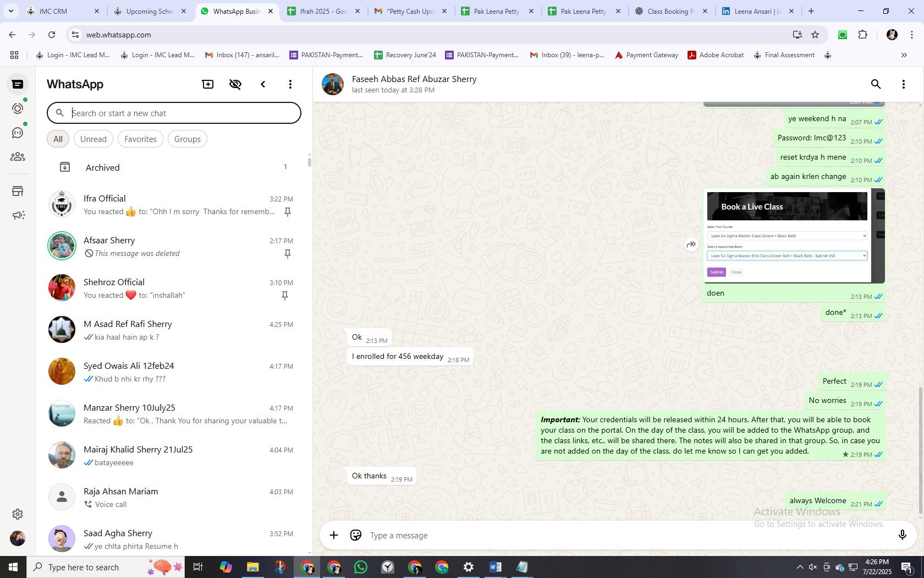Click pin icon on Afsaar Sherry chat
The image size is (924, 578).
click(287, 254)
